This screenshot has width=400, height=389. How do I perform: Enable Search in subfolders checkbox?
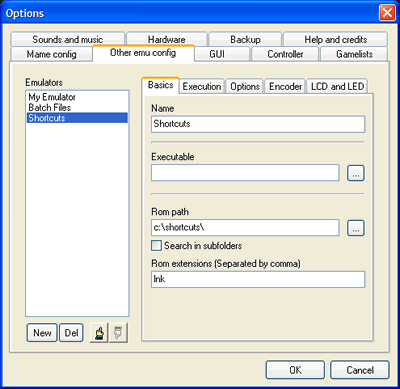coord(156,246)
